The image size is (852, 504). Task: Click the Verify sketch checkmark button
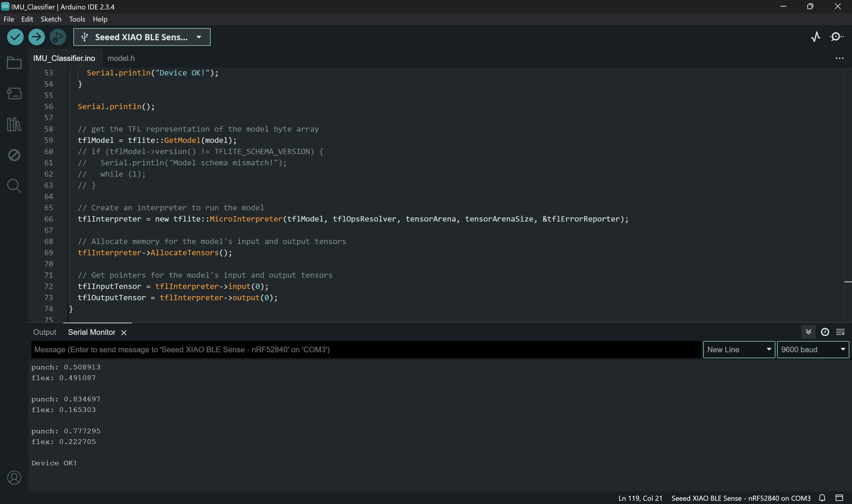tap(15, 37)
